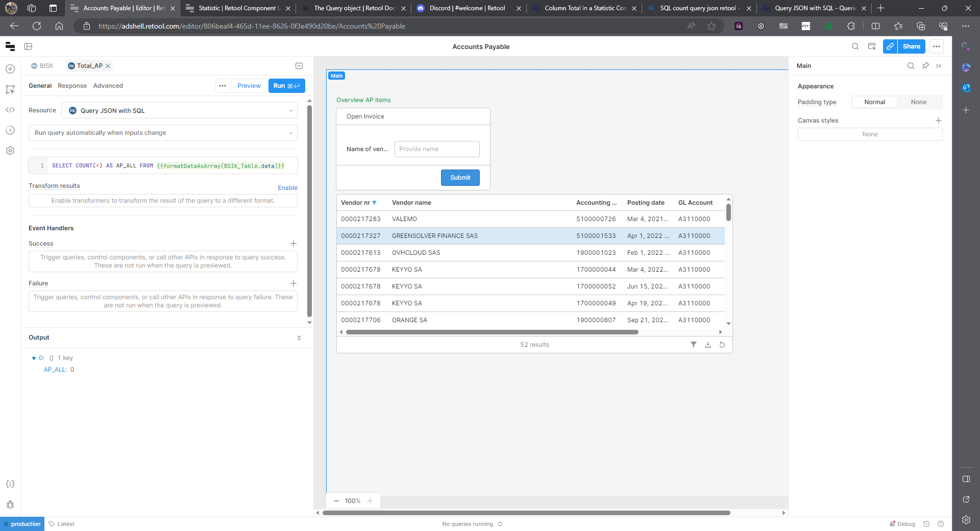980x531 pixels.
Task: Click the Latest version tag
Action: (x=62, y=524)
